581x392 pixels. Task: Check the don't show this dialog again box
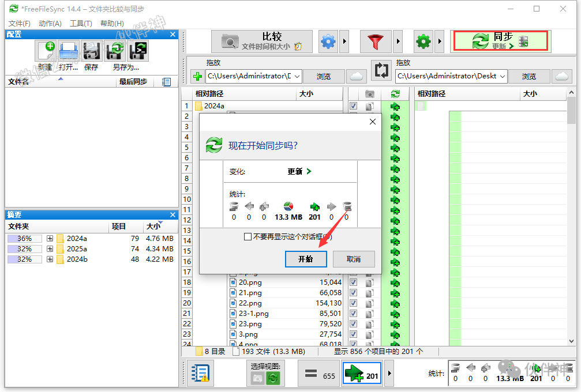pyautogui.click(x=248, y=236)
